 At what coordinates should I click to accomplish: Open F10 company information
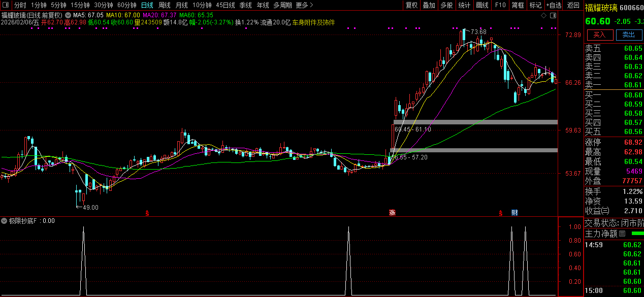(x=500, y=5)
